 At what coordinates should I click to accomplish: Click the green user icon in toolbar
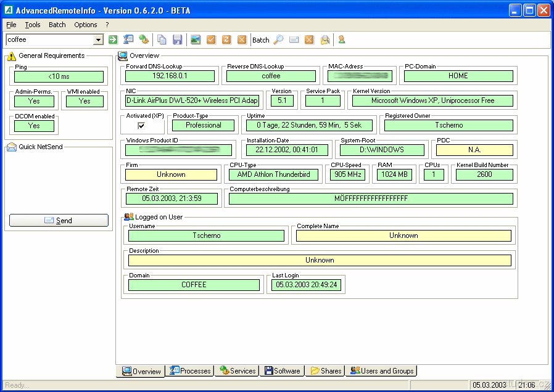(341, 40)
